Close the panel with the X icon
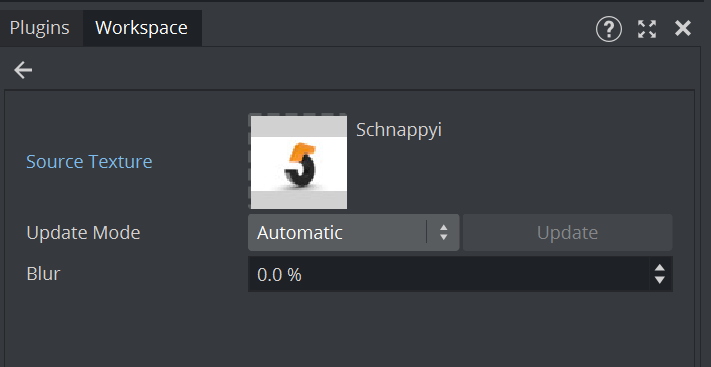711x367 pixels. [683, 29]
